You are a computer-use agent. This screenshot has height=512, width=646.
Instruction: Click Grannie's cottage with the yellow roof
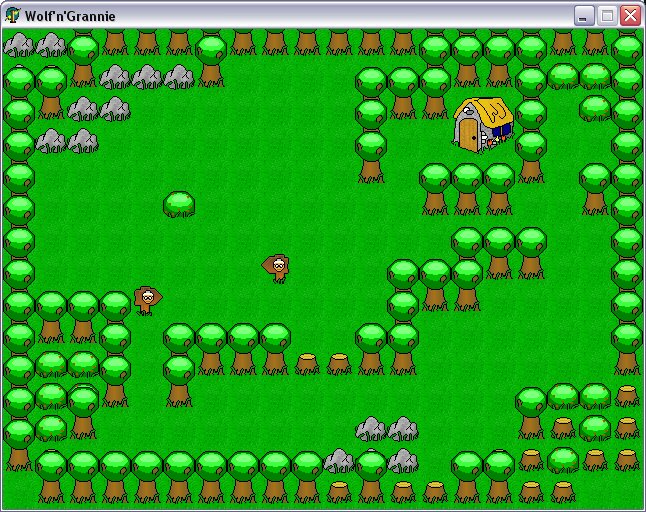click(x=483, y=125)
